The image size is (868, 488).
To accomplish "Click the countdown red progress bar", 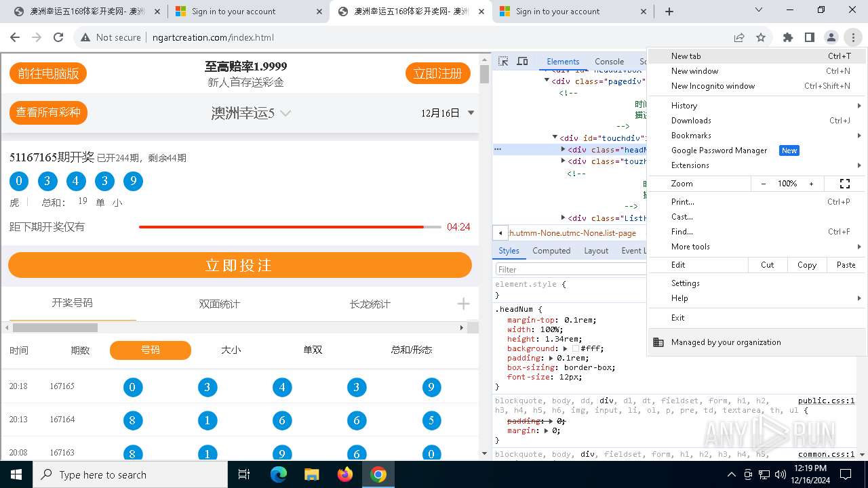I will tap(290, 227).
